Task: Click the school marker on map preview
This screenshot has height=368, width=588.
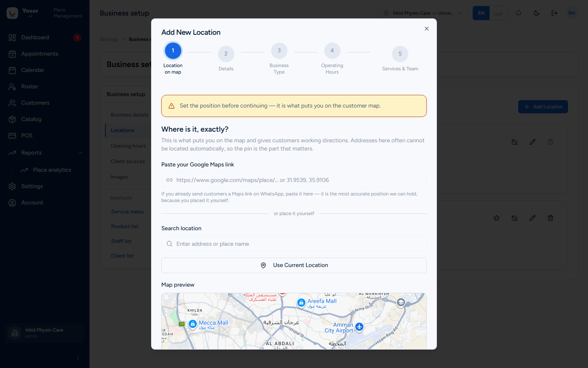Action: click(x=401, y=302)
